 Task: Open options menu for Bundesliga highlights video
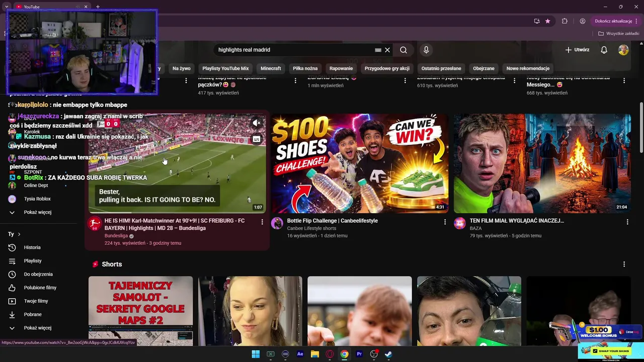click(x=262, y=222)
